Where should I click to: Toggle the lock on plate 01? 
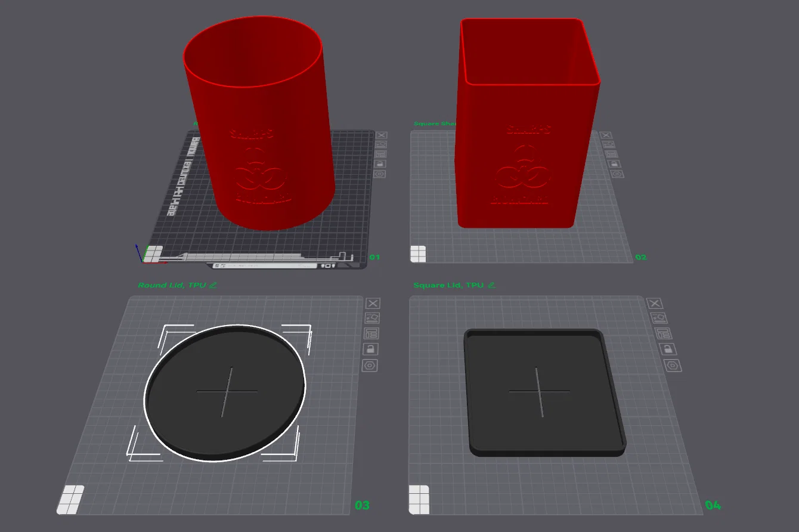(380, 164)
